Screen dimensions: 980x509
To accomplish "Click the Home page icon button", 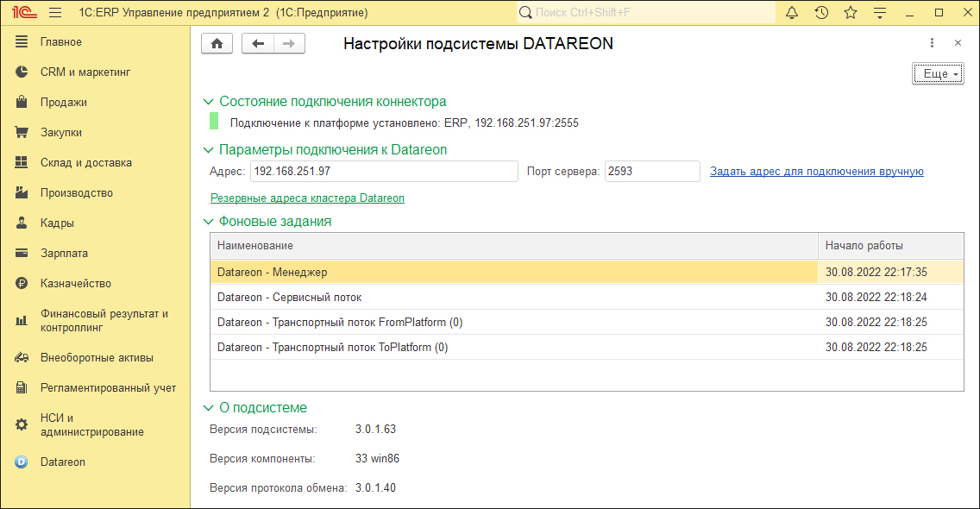I will (x=217, y=44).
